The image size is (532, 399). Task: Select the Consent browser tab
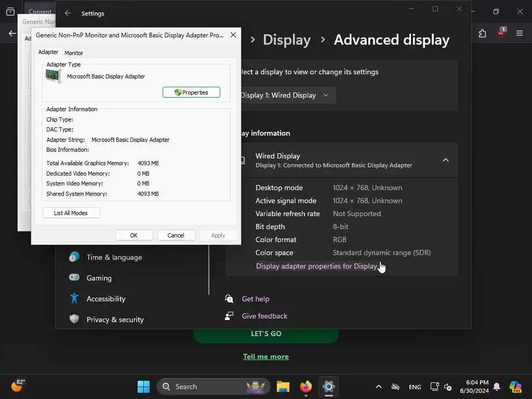pos(39,11)
